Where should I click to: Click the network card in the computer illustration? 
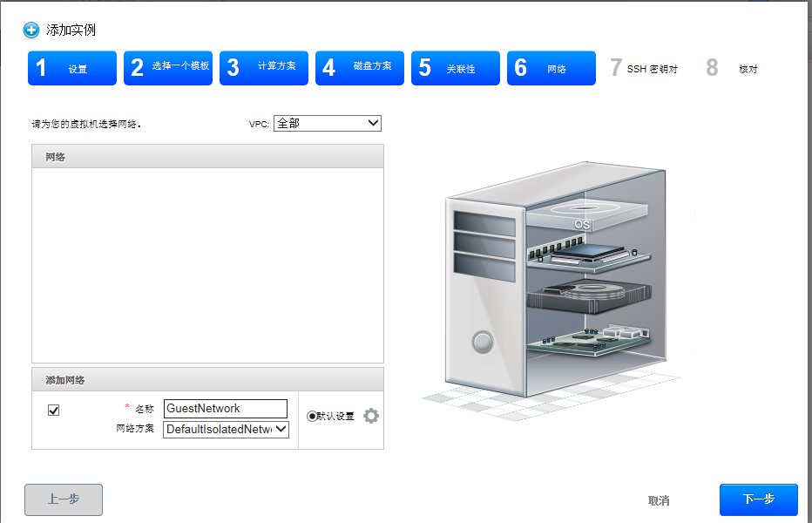click(x=589, y=341)
